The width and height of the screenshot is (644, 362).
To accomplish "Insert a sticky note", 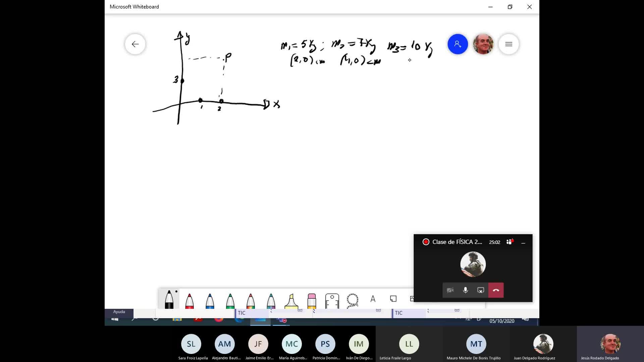I will coord(393,299).
